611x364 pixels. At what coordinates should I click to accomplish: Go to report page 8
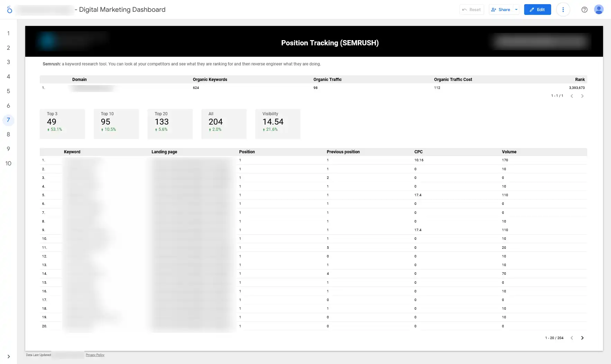tap(8, 134)
